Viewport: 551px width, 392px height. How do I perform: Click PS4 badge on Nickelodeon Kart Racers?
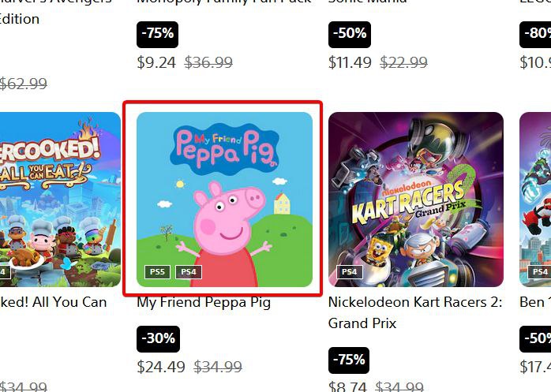pos(349,272)
